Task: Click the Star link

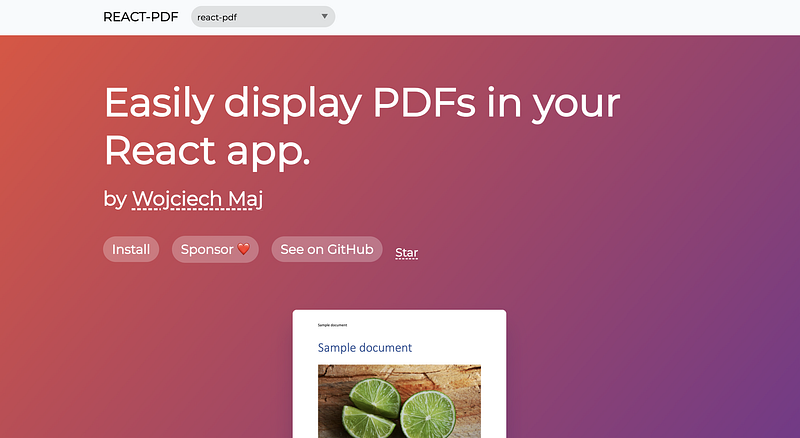Action: click(407, 253)
